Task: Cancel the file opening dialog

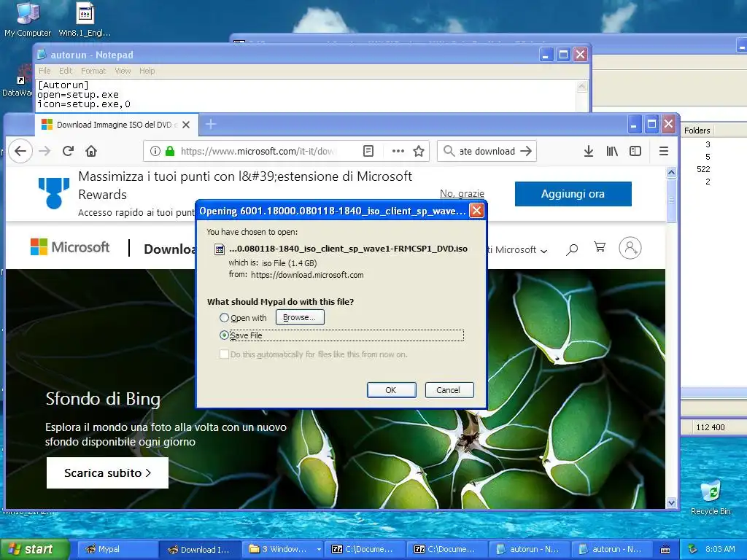Action: (449, 390)
